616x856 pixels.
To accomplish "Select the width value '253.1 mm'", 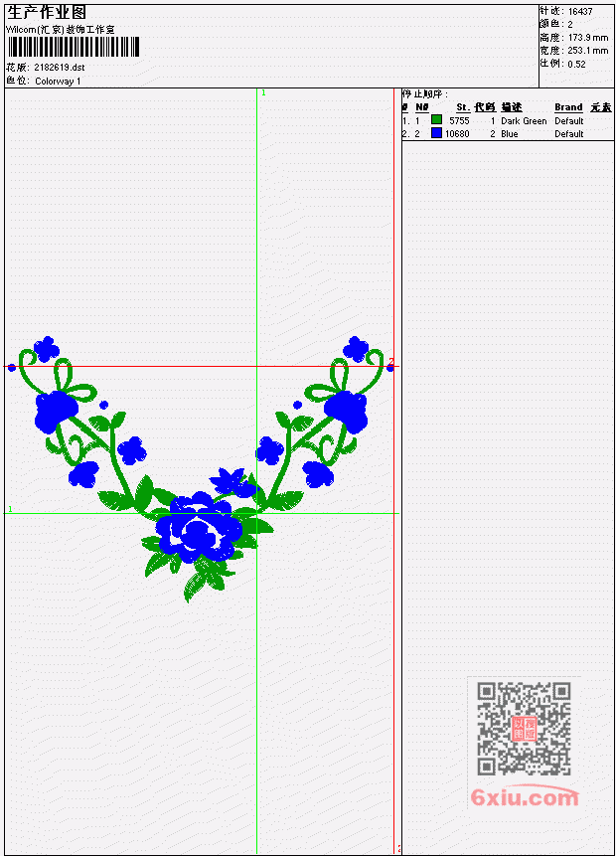I will pos(587,51).
